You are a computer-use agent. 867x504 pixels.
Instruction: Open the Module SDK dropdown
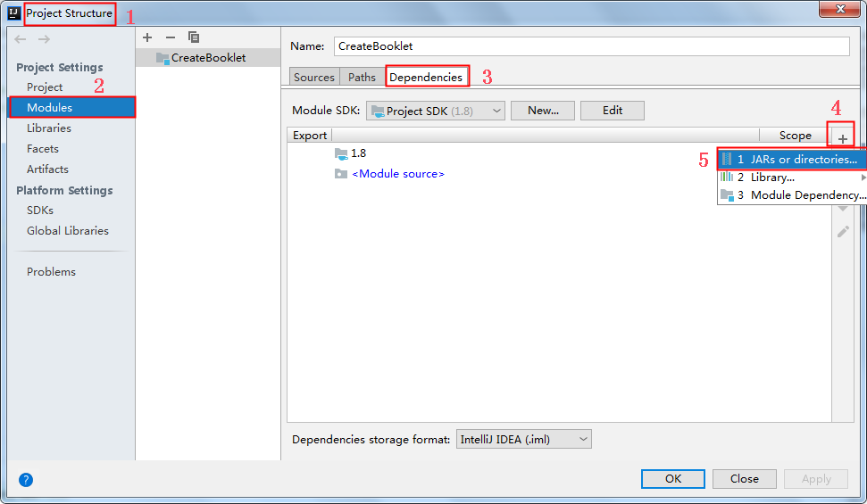pos(435,111)
